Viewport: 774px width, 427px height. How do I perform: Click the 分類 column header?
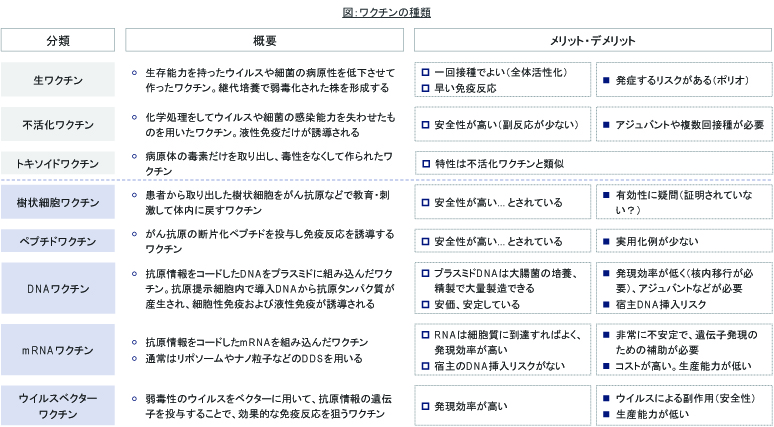(59, 39)
